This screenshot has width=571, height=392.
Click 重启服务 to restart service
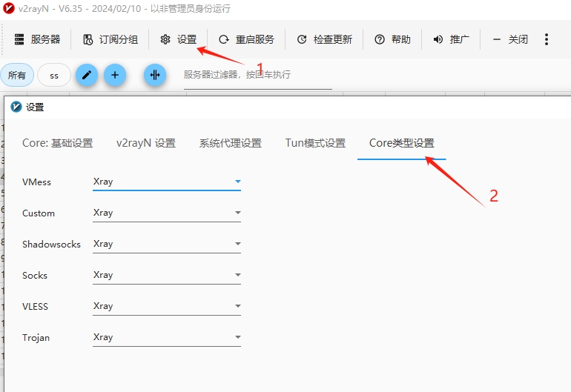tap(246, 39)
